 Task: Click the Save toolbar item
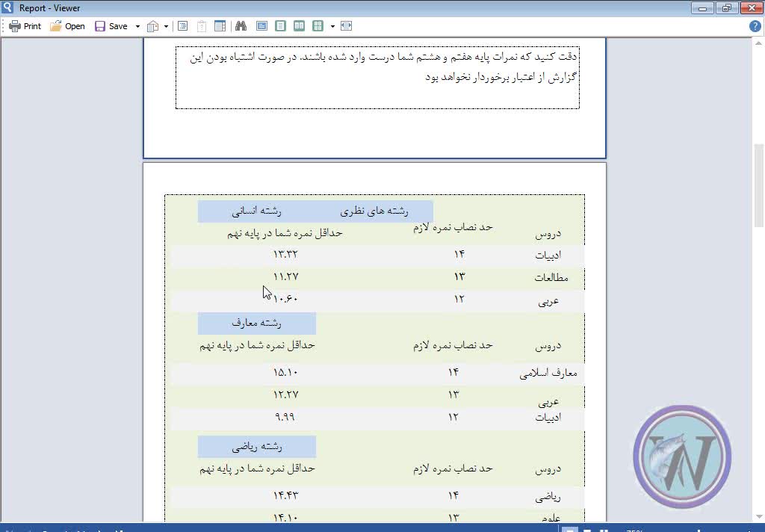click(x=111, y=26)
